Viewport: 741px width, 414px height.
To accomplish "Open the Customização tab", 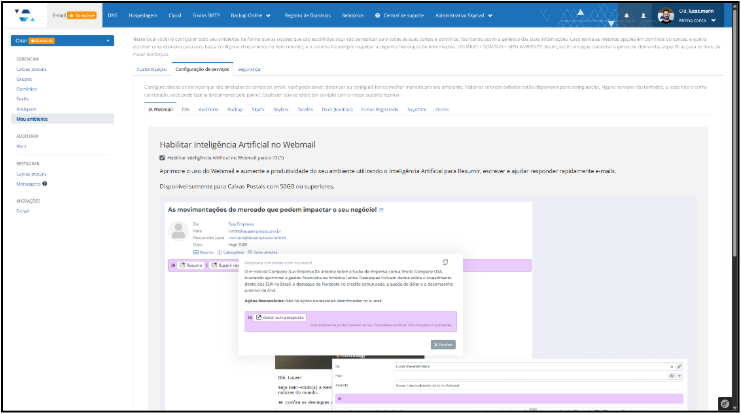I will coord(152,68).
